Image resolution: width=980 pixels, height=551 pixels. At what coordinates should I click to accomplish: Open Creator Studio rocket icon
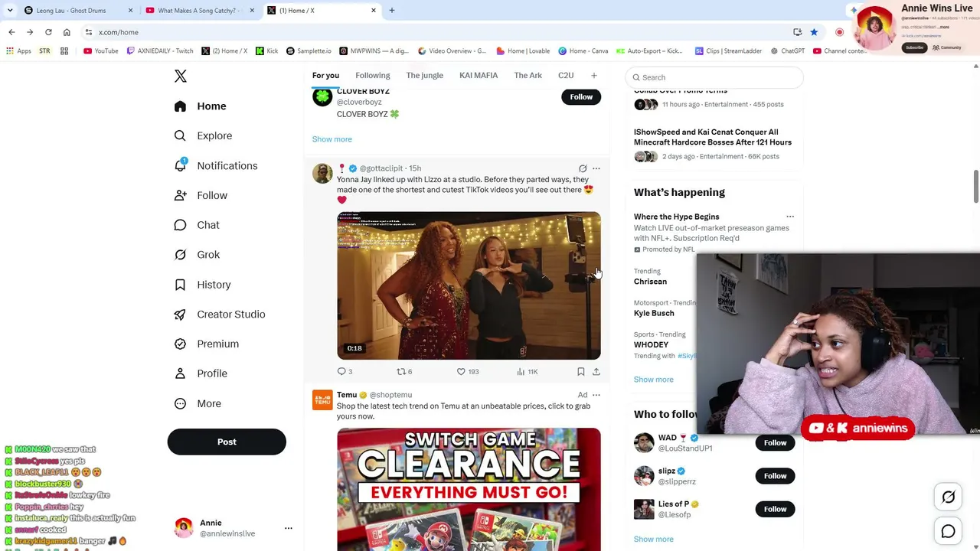(180, 315)
